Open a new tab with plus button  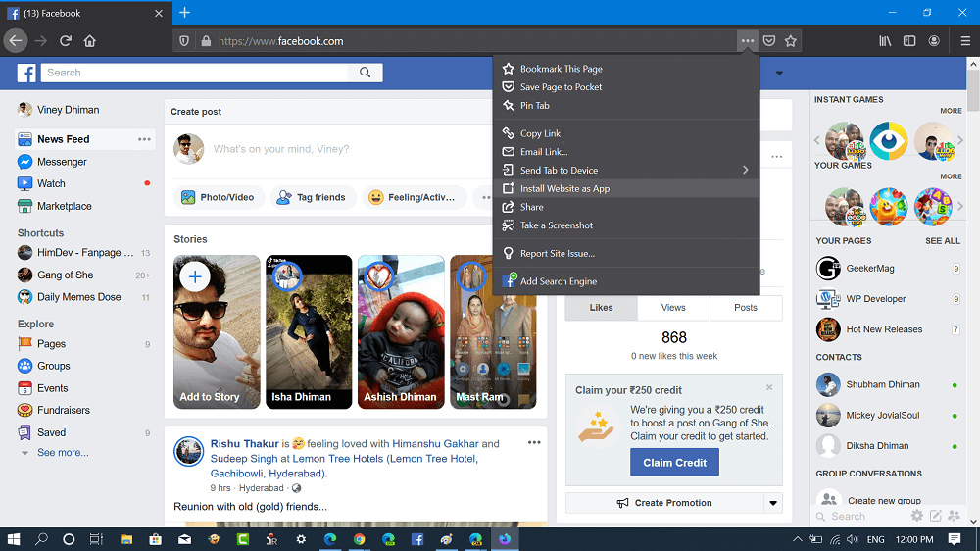pos(185,13)
